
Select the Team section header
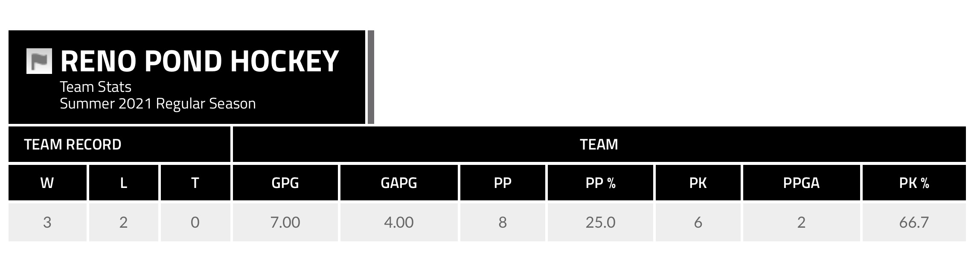point(599,144)
